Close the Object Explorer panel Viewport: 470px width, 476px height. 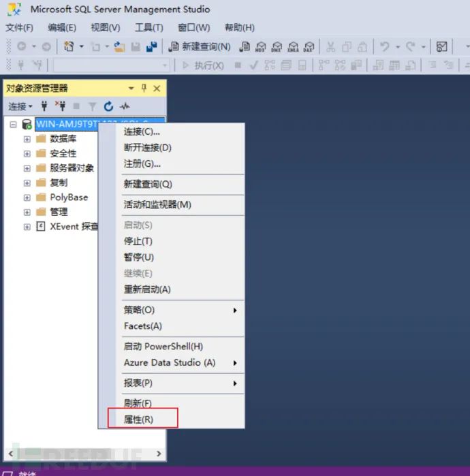point(157,89)
